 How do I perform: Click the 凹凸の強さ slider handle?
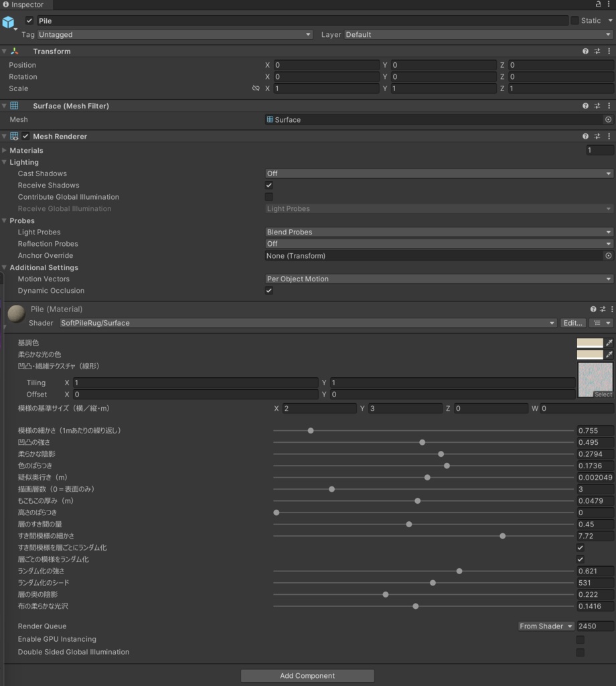[422, 442]
